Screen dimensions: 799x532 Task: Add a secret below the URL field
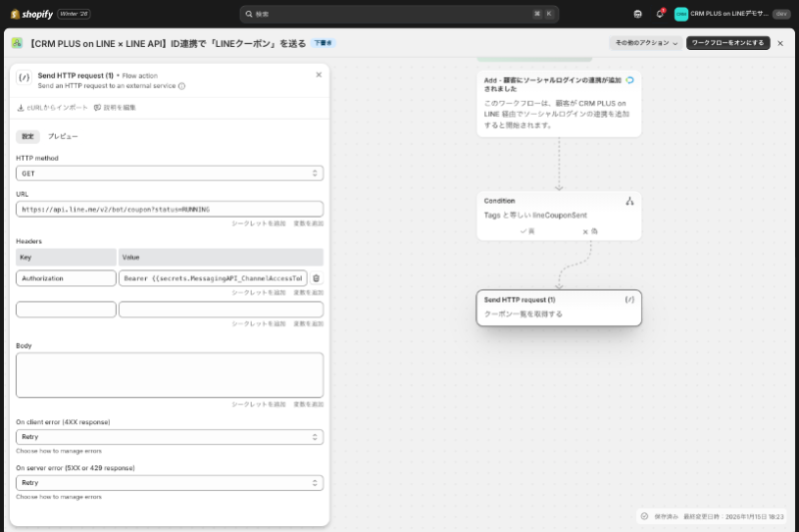pyautogui.click(x=259, y=224)
